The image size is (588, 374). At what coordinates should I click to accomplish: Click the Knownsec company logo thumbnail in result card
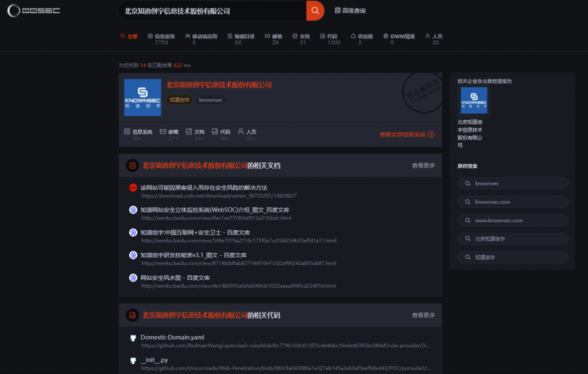pos(142,97)
